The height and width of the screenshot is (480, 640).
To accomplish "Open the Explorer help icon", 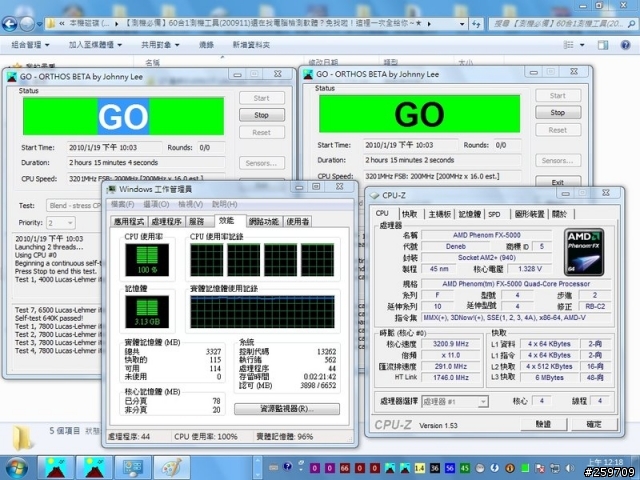I will coord(625,45).
